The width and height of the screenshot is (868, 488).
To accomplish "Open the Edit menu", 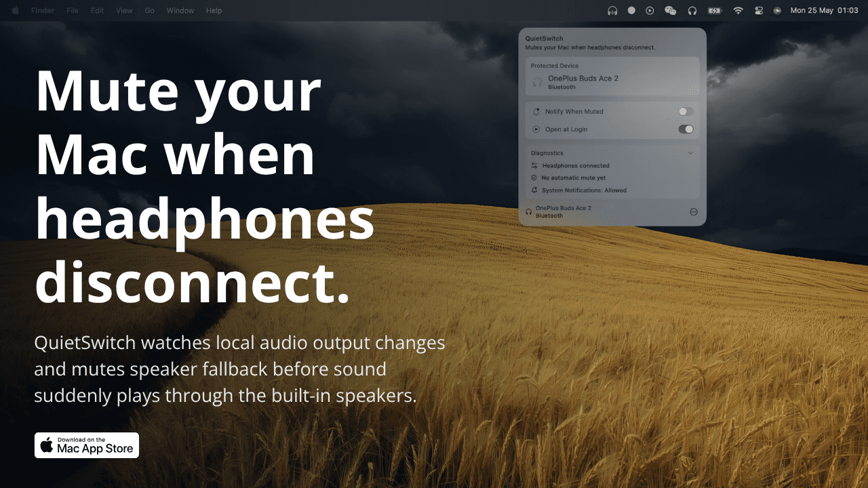I will pos(97,11).
